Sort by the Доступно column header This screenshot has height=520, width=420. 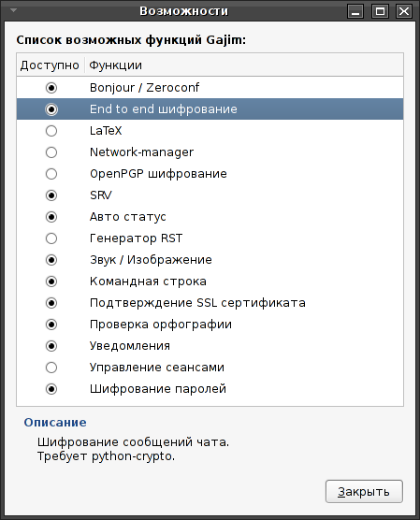pos(51,65)
